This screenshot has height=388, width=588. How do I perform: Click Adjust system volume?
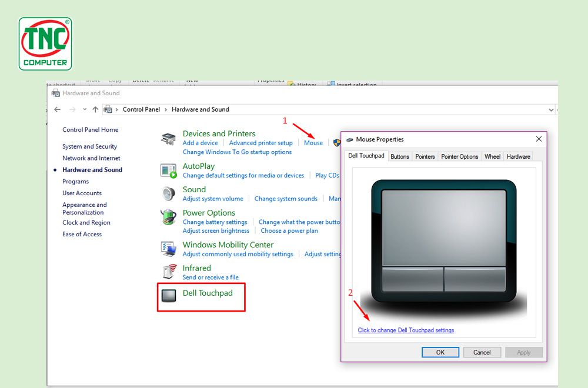point(213,199)
